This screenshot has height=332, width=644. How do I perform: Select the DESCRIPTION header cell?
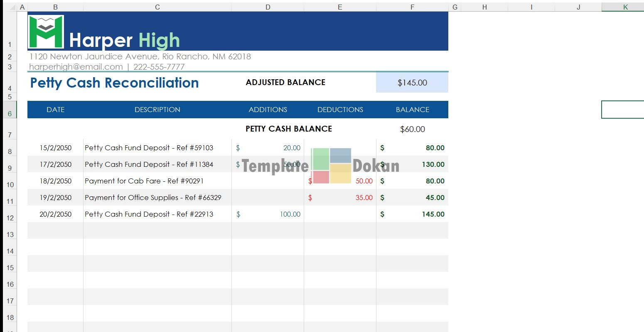pos(157,110)
